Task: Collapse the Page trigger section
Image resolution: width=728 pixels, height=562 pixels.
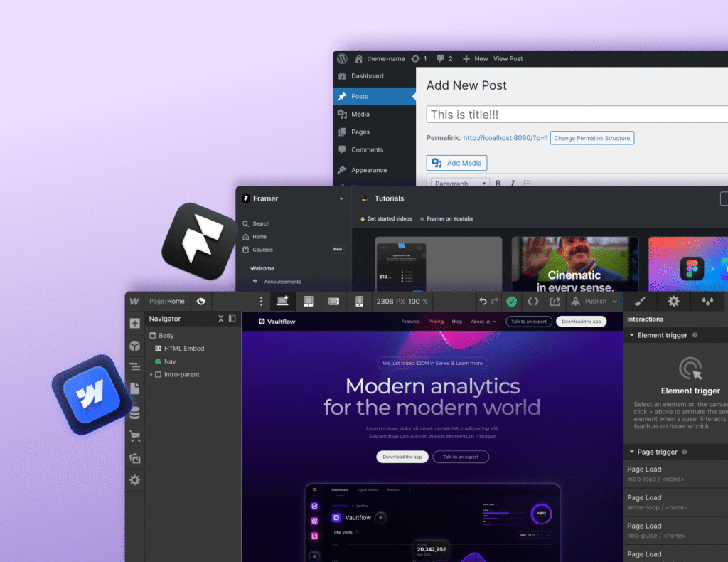Action: click(632, 452)
